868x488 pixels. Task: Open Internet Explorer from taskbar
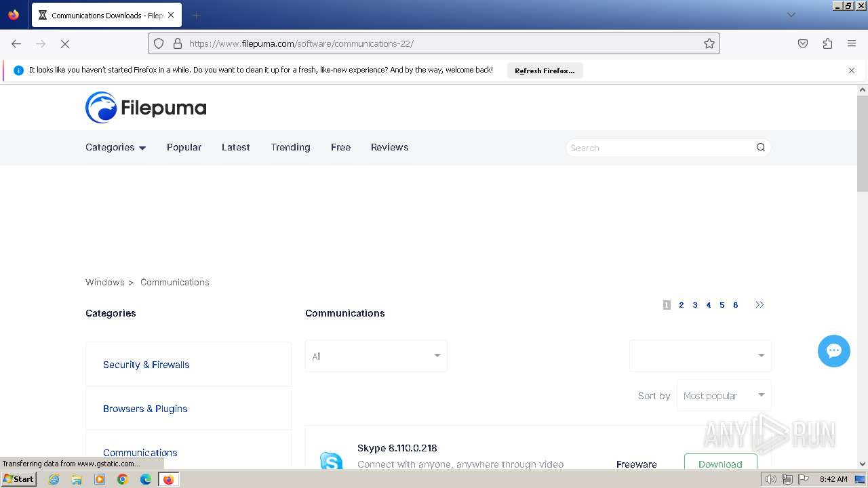pos(54,479)
